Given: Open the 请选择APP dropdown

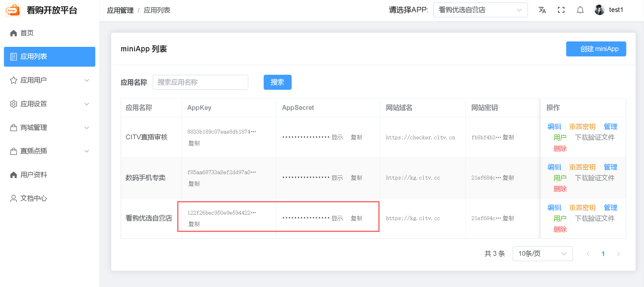Looking at the screenshot, I should click(480, 10).
